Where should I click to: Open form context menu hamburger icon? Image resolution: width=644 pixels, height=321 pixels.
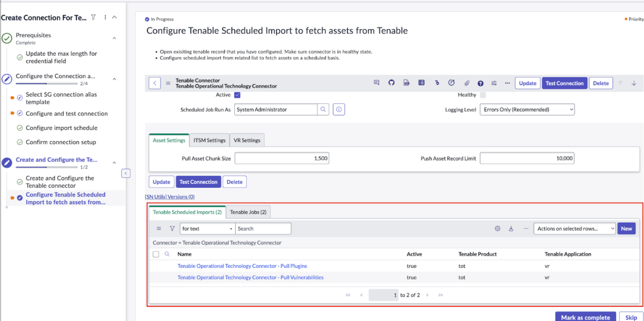[x=168, y=83]
